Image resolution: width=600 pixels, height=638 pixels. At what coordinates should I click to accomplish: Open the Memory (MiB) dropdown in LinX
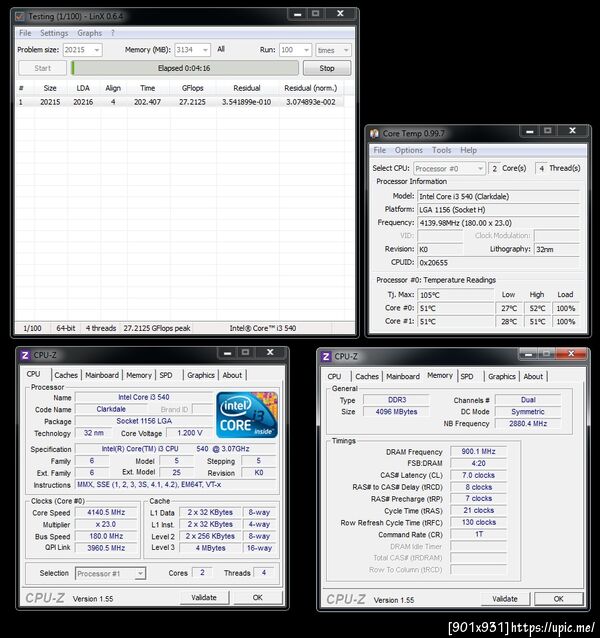[x=192, y=50]
